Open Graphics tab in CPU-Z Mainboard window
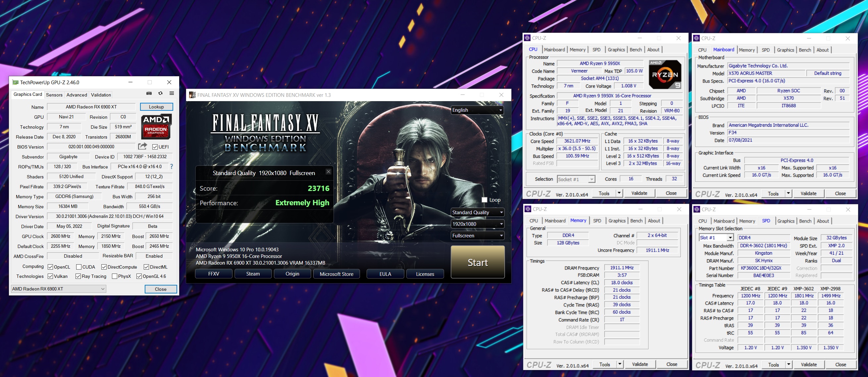Screen dimensions: 868x377 tap(786, 50)
